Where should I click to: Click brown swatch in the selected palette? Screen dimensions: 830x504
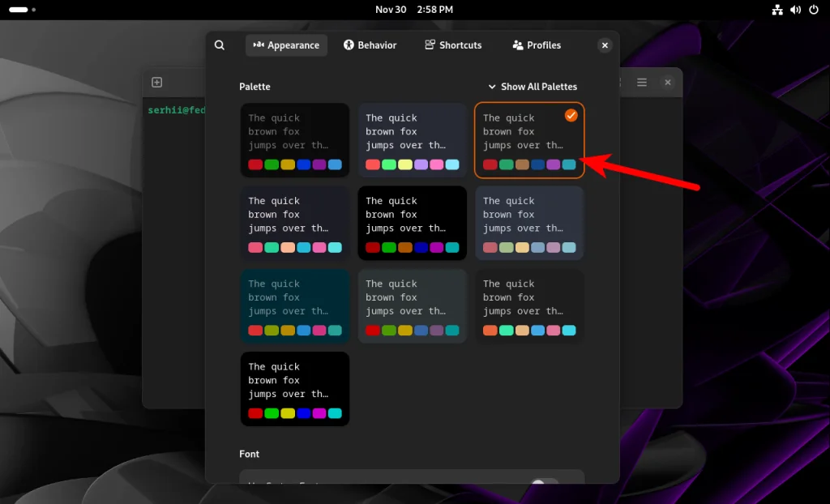point(522,164)
